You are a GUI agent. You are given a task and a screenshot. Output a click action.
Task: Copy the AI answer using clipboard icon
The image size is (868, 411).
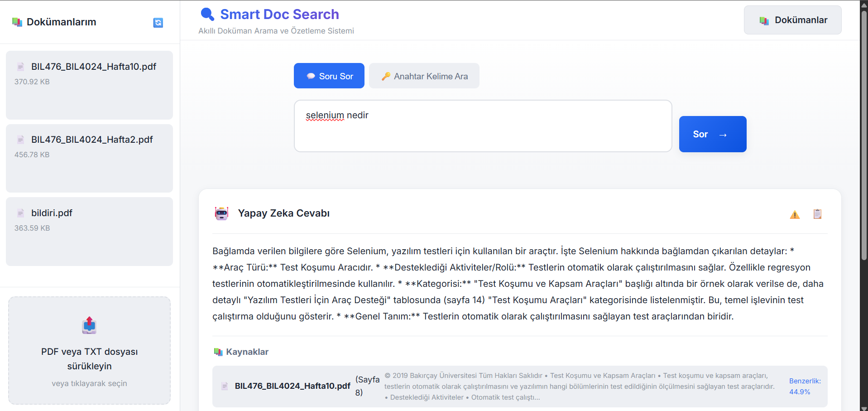(x=817, y=213)
